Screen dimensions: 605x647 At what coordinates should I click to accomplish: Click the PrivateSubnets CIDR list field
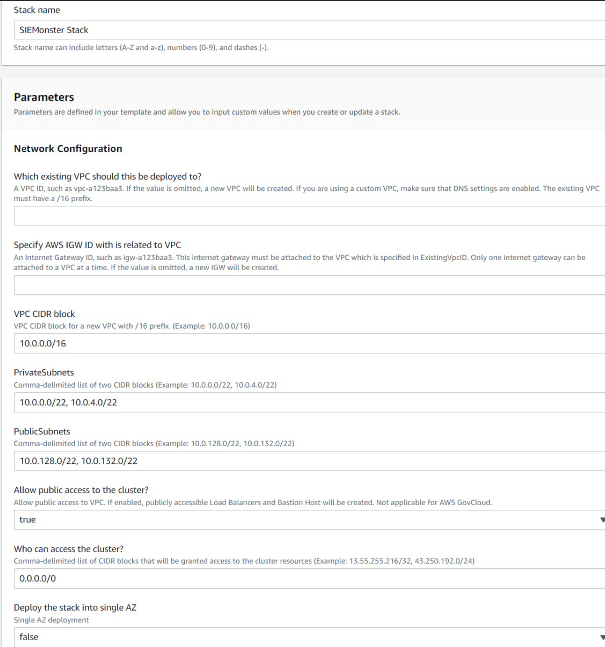pos(300,402)
